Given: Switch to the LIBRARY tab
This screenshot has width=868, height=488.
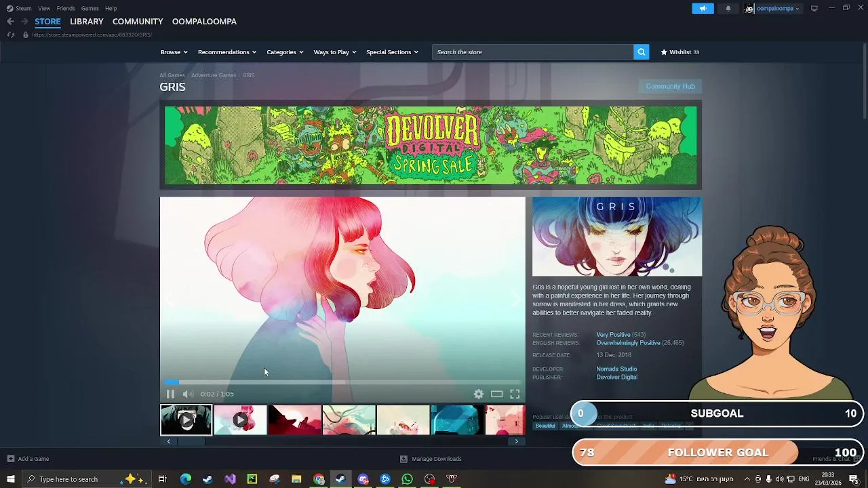Looking at the screenshot, I should click(x=87, y=22).
